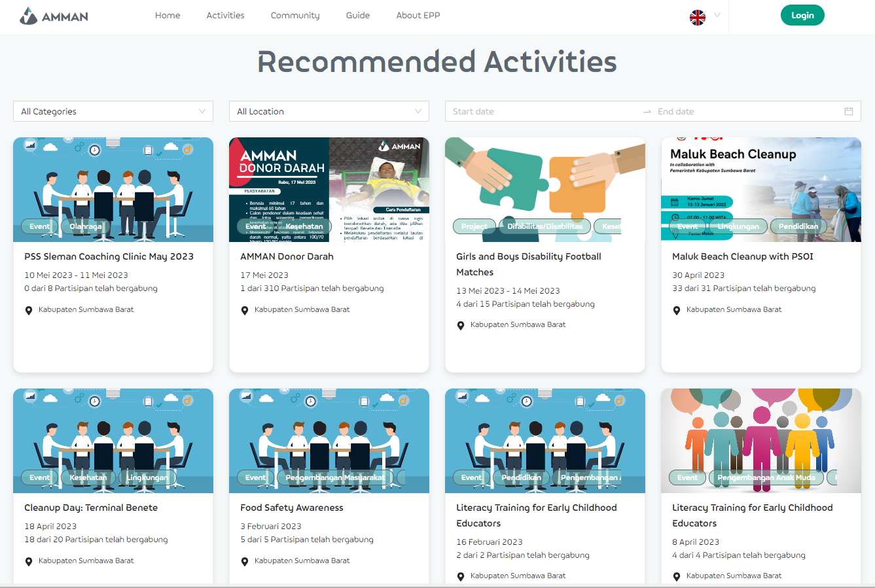The width and height of the screenshot is (875, 588).
Task: Select the Olahraga tag on PSS Sleman card
Action: (x=86, y=226)
